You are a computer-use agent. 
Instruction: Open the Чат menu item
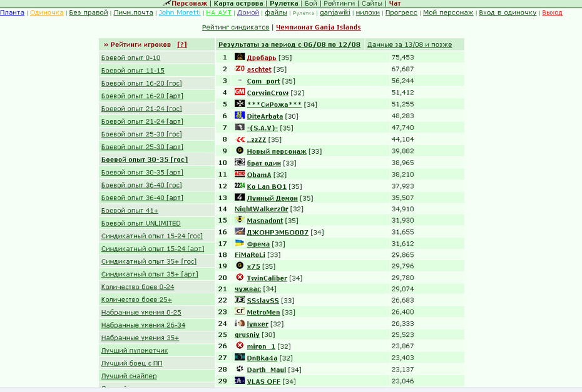click(395, 3)
